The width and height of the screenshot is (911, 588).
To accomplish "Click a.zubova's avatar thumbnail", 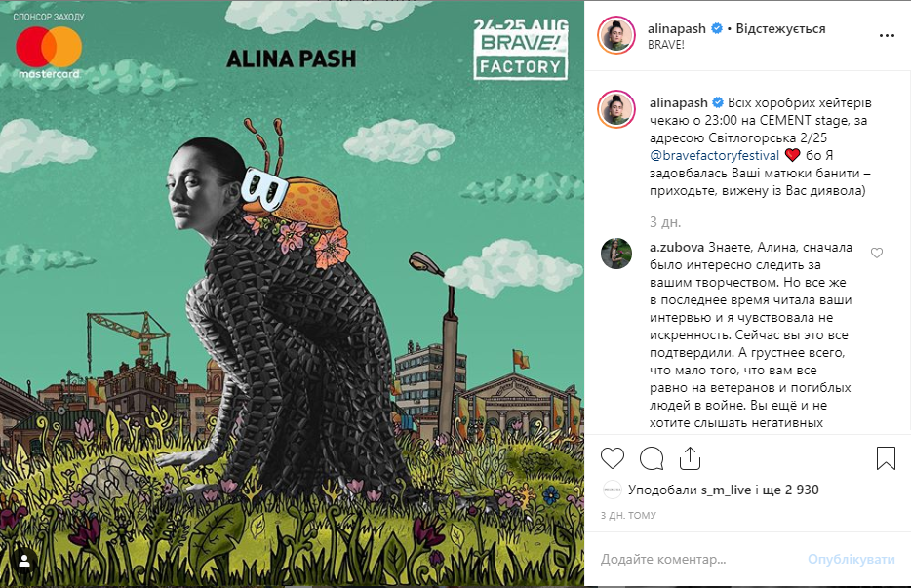I will (x=616, y=254).
